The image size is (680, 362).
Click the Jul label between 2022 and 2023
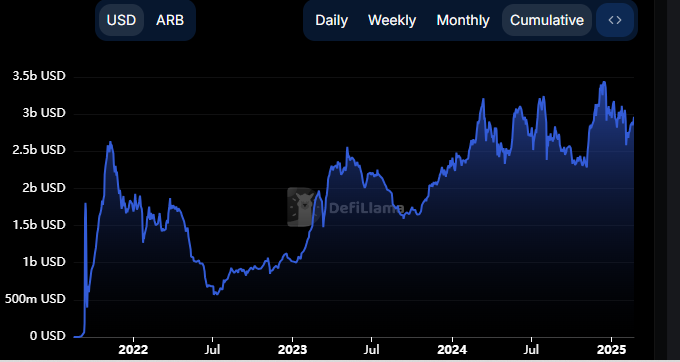coord(212,350)
